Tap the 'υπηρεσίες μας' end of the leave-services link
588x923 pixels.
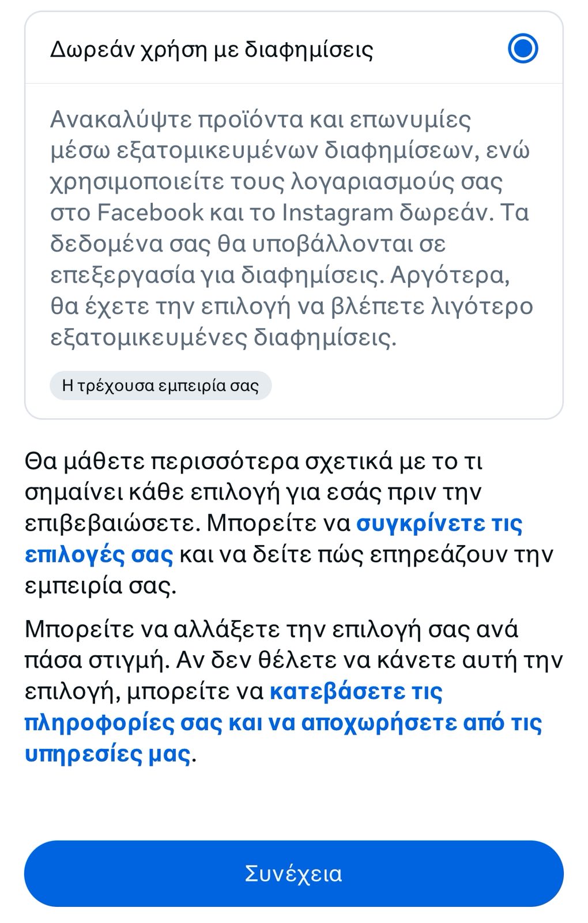click(108, 754)
